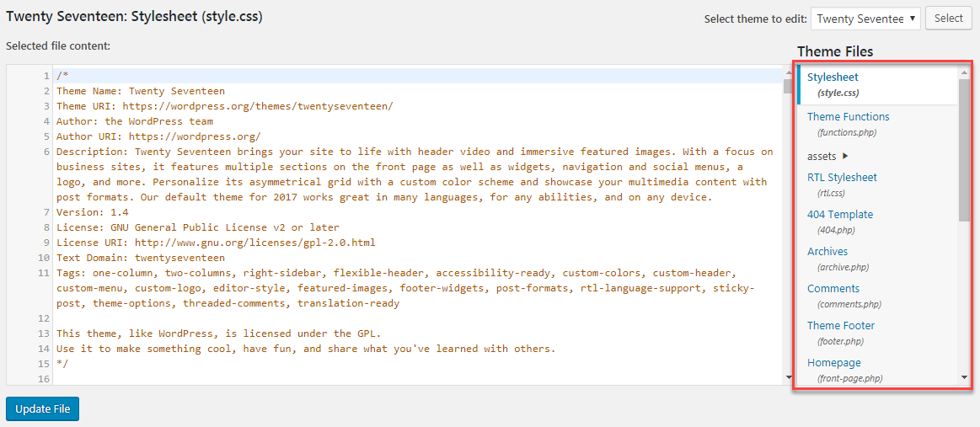
Task: Open the Theme Functions file
Action: pos(848,117)
